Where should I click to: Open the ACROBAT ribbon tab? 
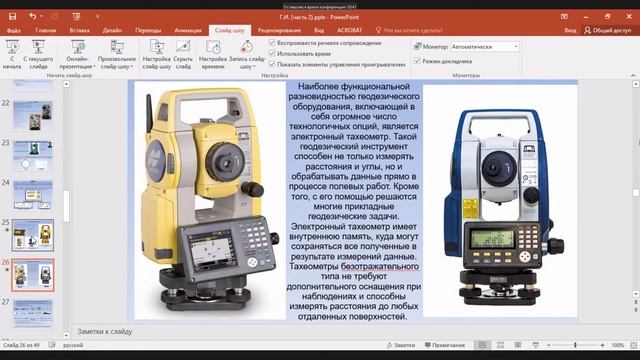click(349, 30)
